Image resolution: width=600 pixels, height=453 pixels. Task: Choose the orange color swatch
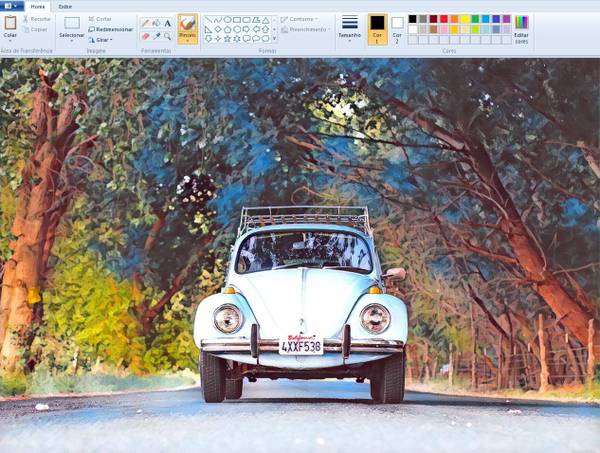pos(454,19)
